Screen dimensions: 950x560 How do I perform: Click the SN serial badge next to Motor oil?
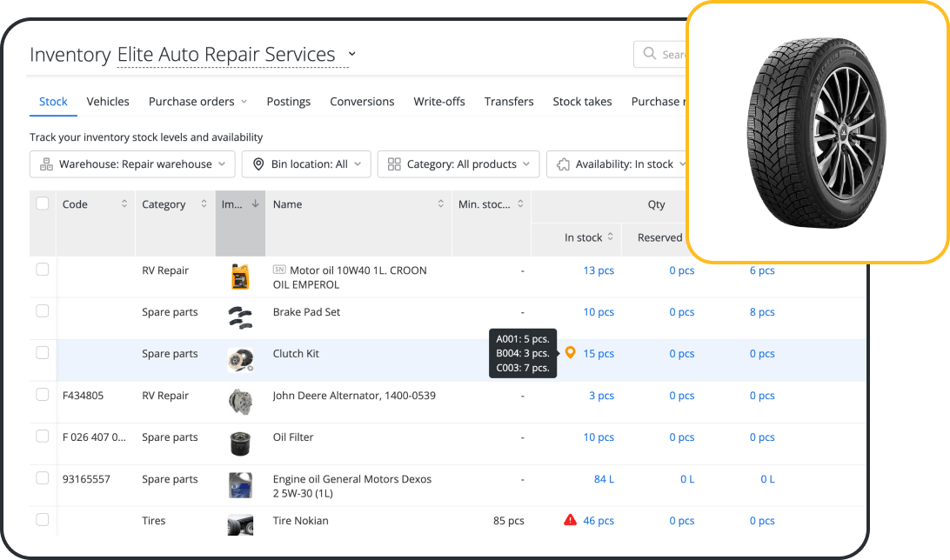[x=279, y=270]
